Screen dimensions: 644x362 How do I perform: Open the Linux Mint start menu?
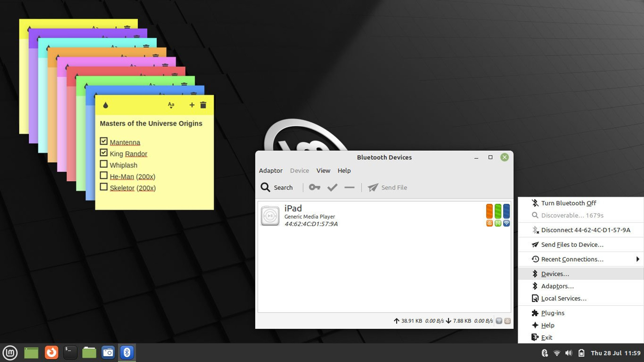10,353
